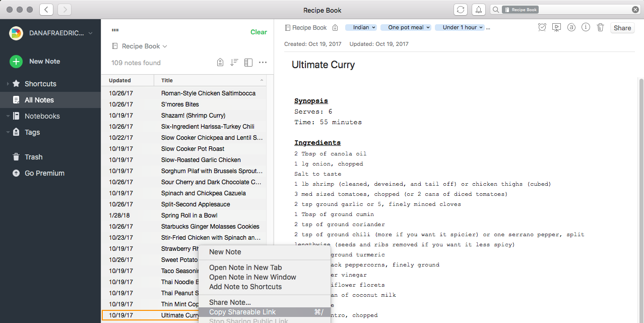The width and height of the screenshot is (644, 323).
Task: Click the sync refresh icon
Action: (460, 10)
